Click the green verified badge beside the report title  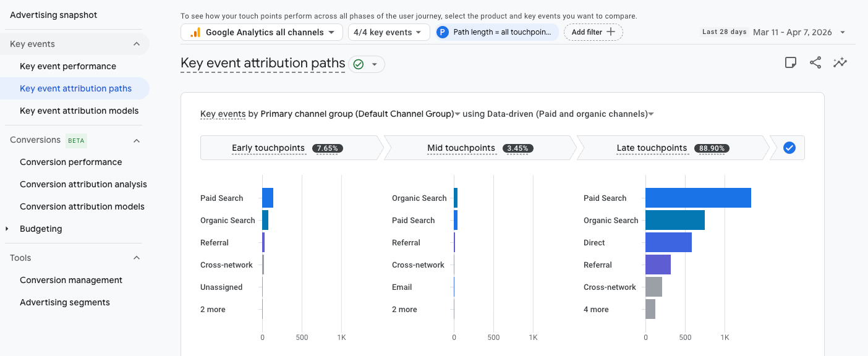click(x=357, y=64)
